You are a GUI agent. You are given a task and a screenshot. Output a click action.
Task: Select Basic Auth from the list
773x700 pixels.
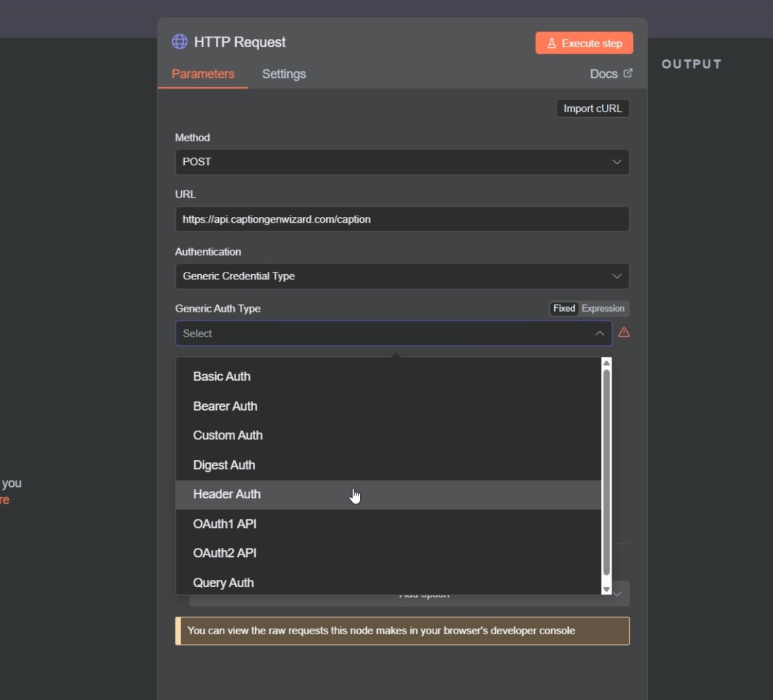point(221,376)
